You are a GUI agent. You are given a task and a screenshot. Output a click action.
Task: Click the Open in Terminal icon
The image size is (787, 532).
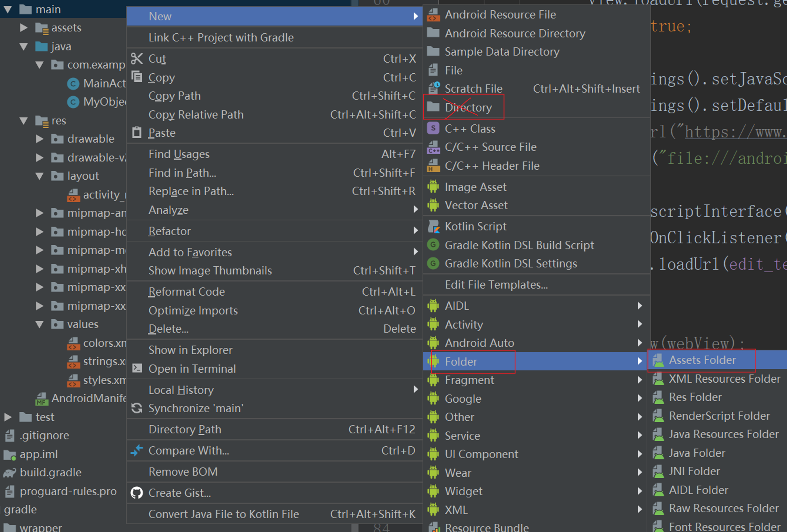(137, 368)
